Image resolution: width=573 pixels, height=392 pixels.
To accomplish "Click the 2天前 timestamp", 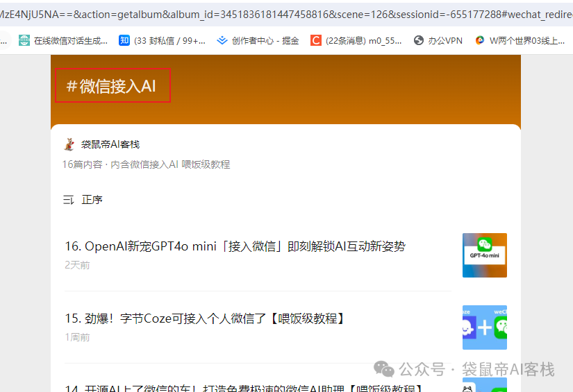I will [78, 265].
